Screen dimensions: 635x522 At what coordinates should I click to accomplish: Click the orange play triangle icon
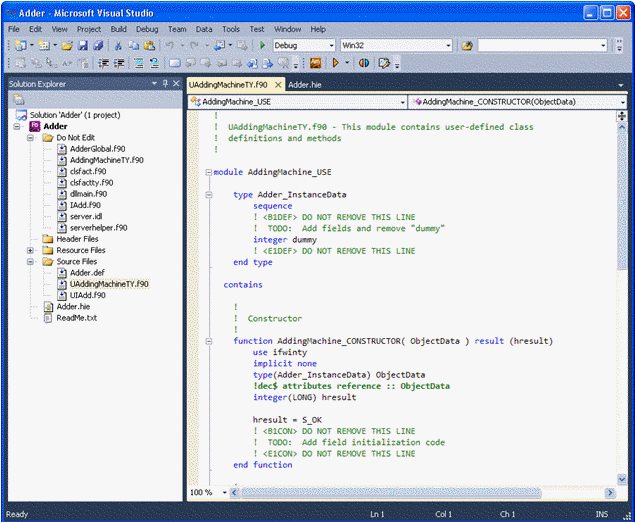point(335,63)
